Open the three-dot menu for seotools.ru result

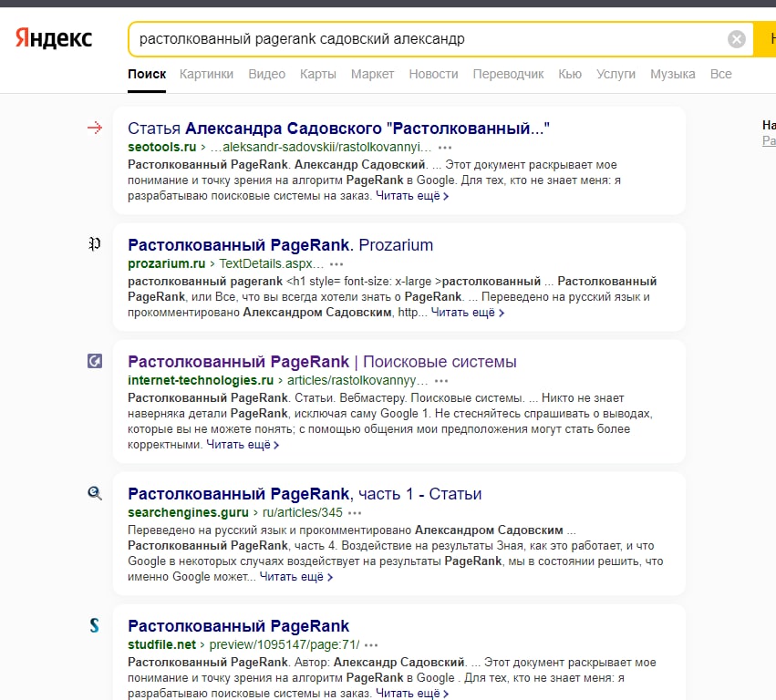coord(445,148)
